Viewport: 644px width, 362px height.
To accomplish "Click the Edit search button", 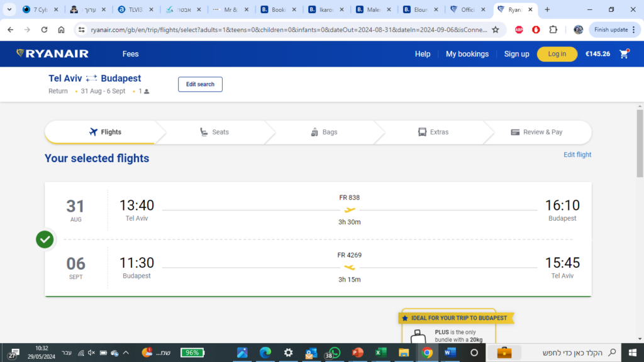I will click(x=200, y=84).
